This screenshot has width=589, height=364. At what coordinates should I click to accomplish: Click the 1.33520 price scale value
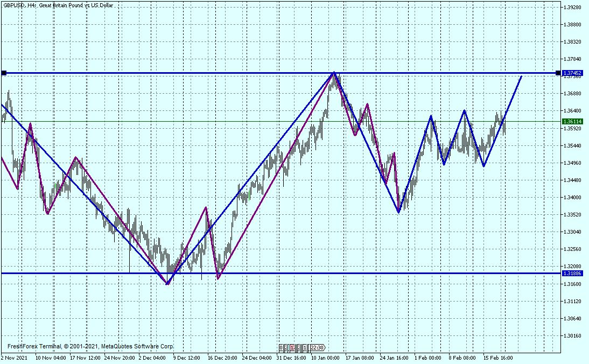(573, 214)
